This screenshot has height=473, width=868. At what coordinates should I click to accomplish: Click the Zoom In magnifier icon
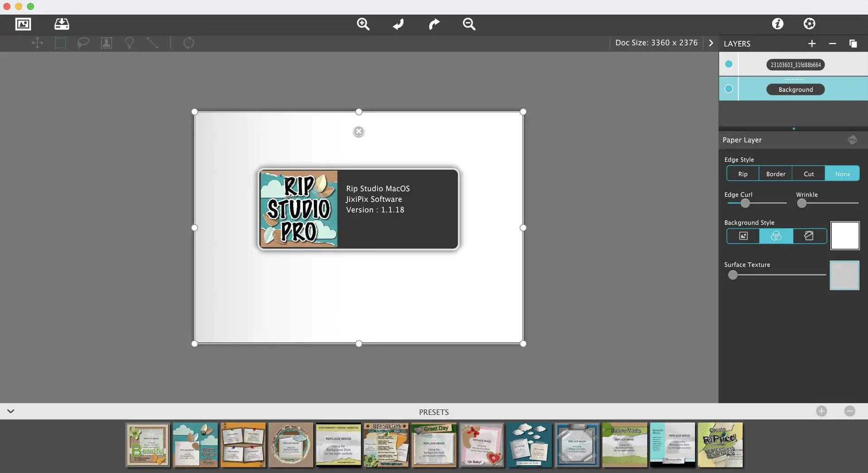click(x=363, y=24)
